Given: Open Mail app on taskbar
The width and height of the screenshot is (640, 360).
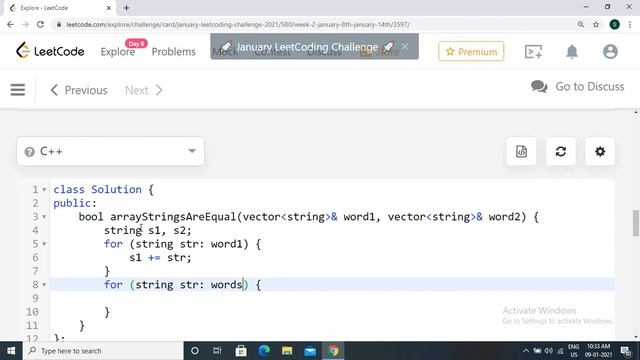Looking at the screenshot, I should tap(310, 351).
